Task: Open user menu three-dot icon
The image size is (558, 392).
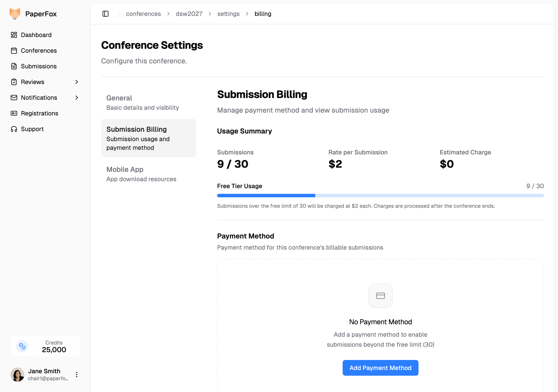Action: [77, 375]
